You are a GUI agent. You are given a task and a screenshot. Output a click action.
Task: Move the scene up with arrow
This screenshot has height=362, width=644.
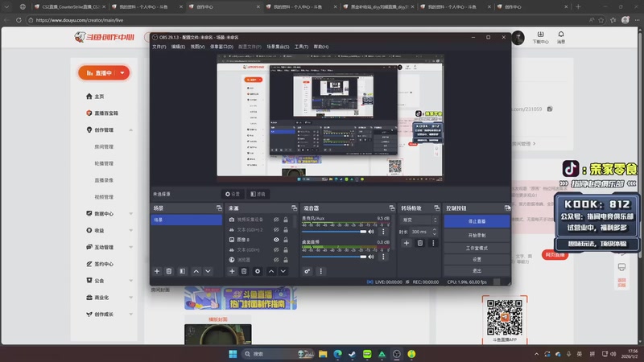click(x=196, y=271)
